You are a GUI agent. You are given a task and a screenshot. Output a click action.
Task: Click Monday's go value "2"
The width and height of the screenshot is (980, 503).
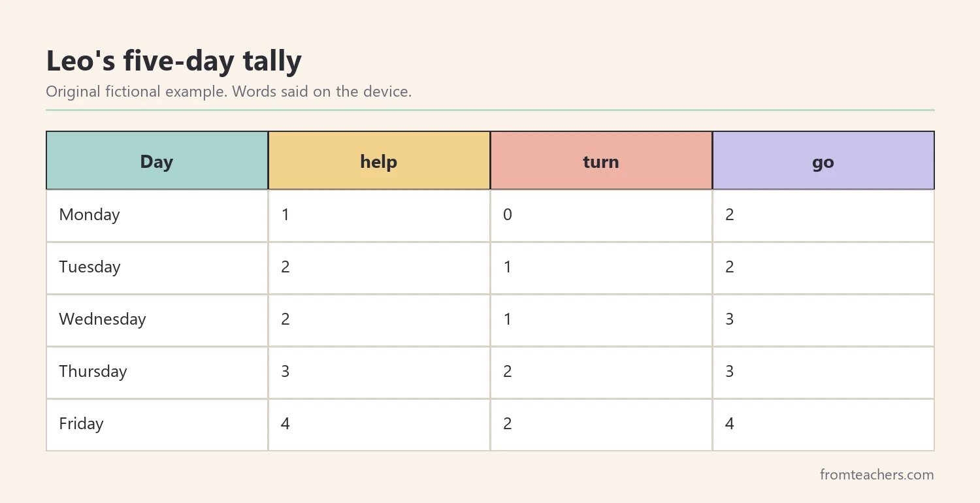pyautogui.click(x=730, y=215)
